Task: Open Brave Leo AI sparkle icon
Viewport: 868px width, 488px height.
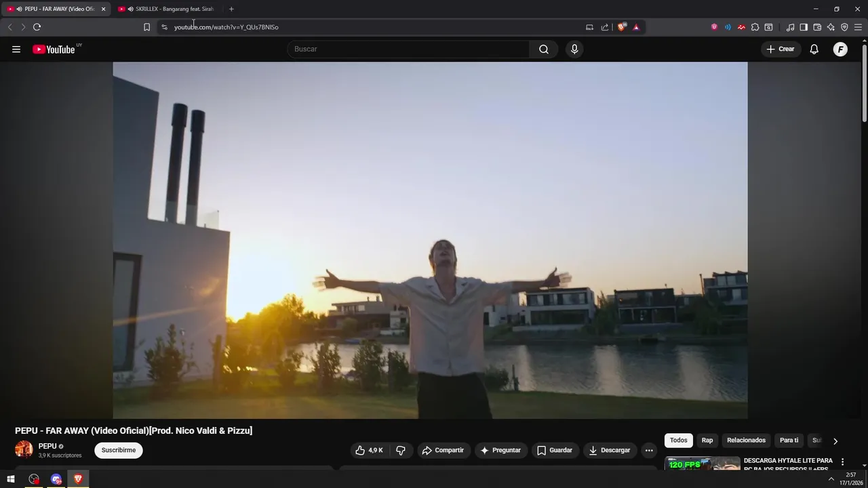Action: pos(831,27)
